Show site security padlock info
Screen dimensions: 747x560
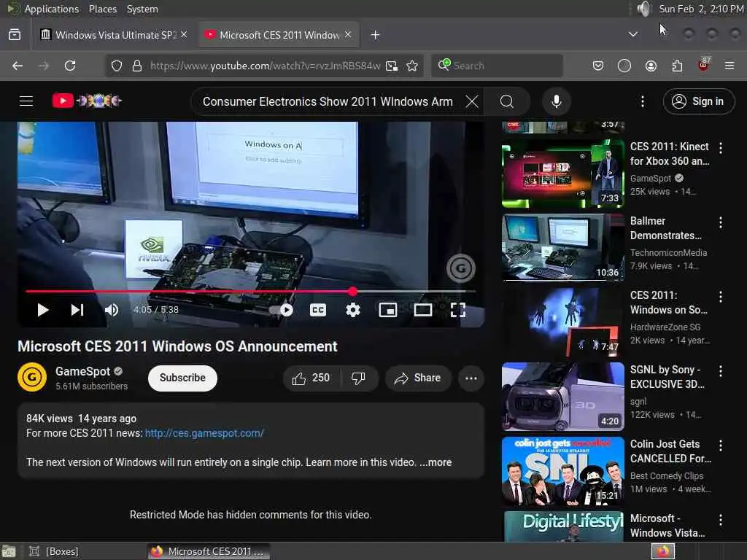point(136,66)
